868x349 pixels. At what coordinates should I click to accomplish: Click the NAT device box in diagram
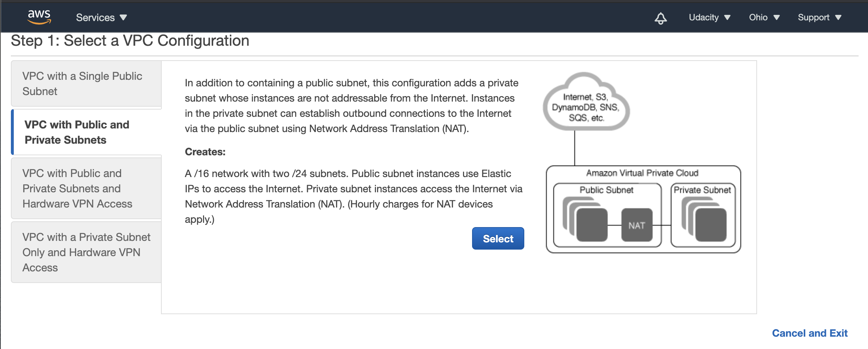tap(637, 225)
